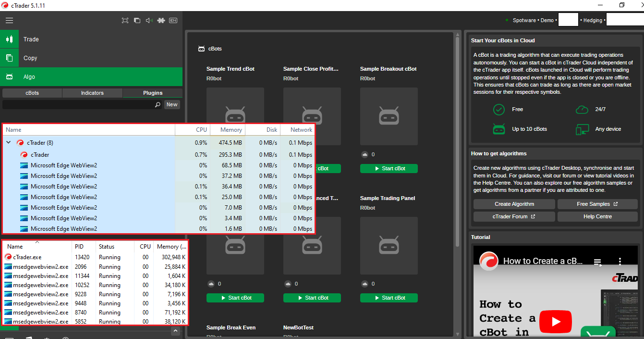Click the 24/7 cloud icon

click(x=582, y=109)
